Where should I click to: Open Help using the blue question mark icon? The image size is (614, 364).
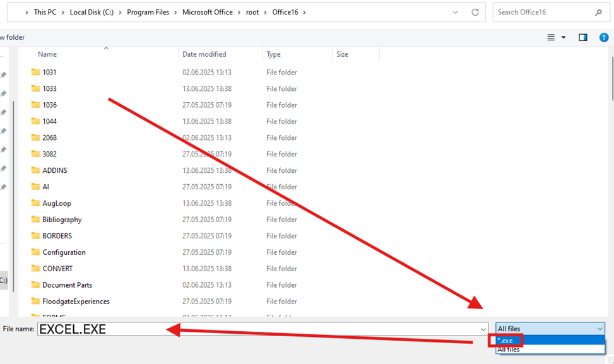[x=603, y=37]
